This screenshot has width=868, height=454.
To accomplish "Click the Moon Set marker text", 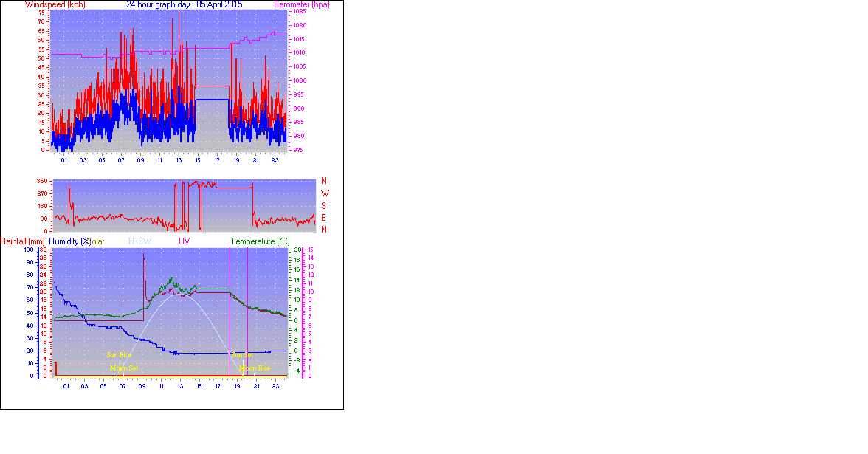I will (123, 368).
